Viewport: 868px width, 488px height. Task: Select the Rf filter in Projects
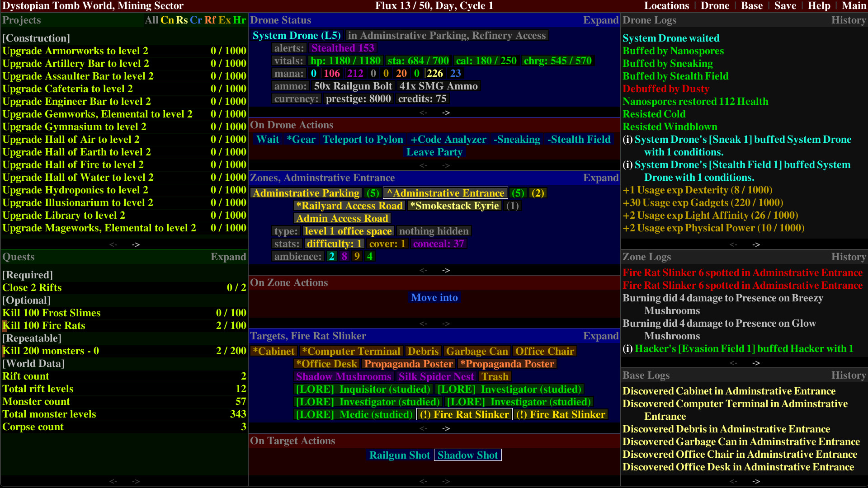[210, 20]
